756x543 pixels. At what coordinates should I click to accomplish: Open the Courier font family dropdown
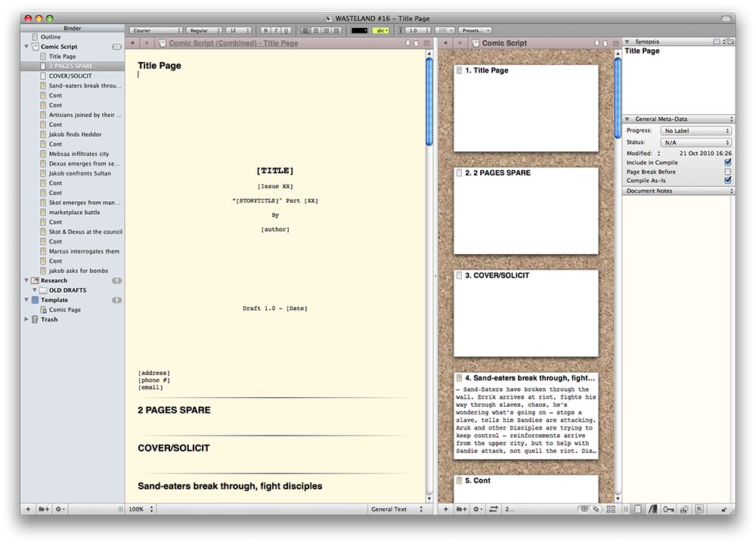pos(156,30)
